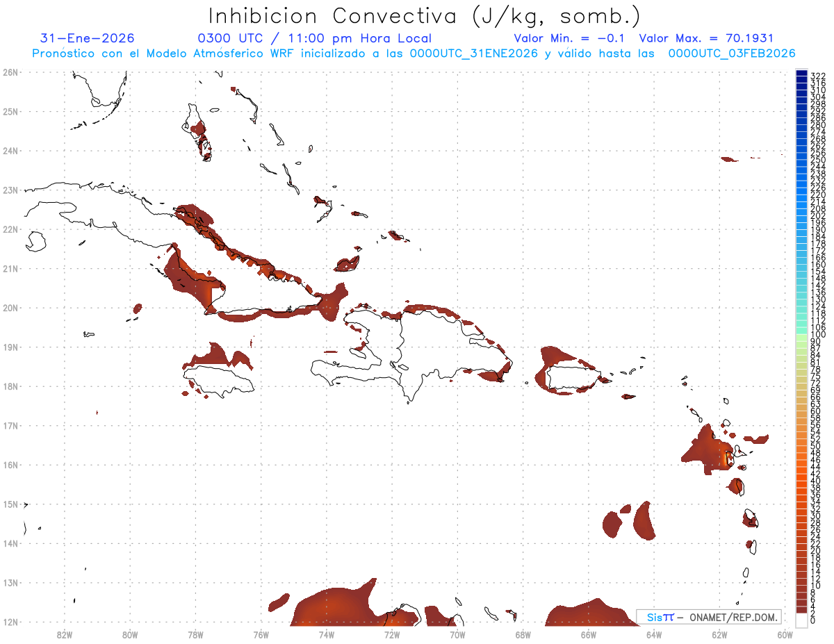Click the 15N latitude label
834x644 pixels.
10,504
